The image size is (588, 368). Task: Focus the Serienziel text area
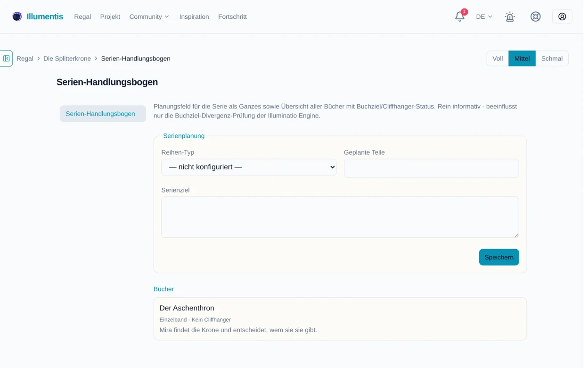pyautogui.click(x=340, y=217)
